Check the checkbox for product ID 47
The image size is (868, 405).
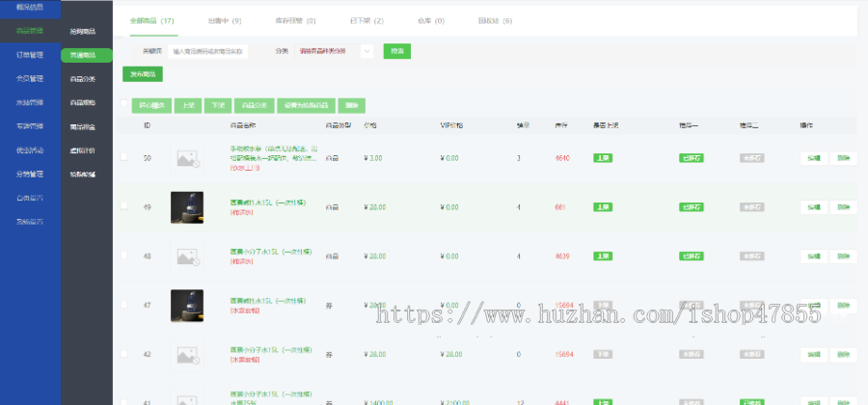(x=123, y=304)
